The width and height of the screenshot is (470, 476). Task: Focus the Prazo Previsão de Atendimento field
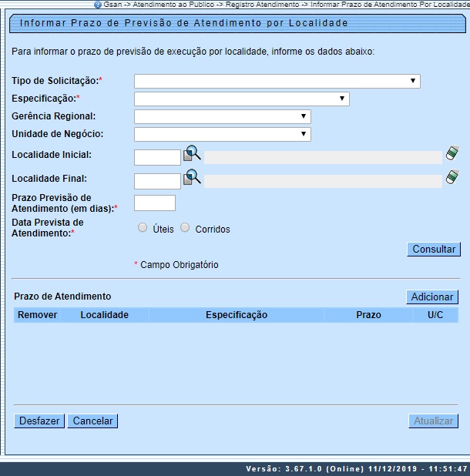tap(155, 203)
